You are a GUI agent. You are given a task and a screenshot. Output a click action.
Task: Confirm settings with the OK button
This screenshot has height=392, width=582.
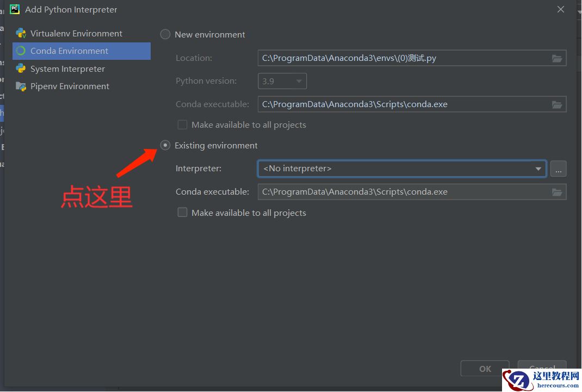coord(484,368)
